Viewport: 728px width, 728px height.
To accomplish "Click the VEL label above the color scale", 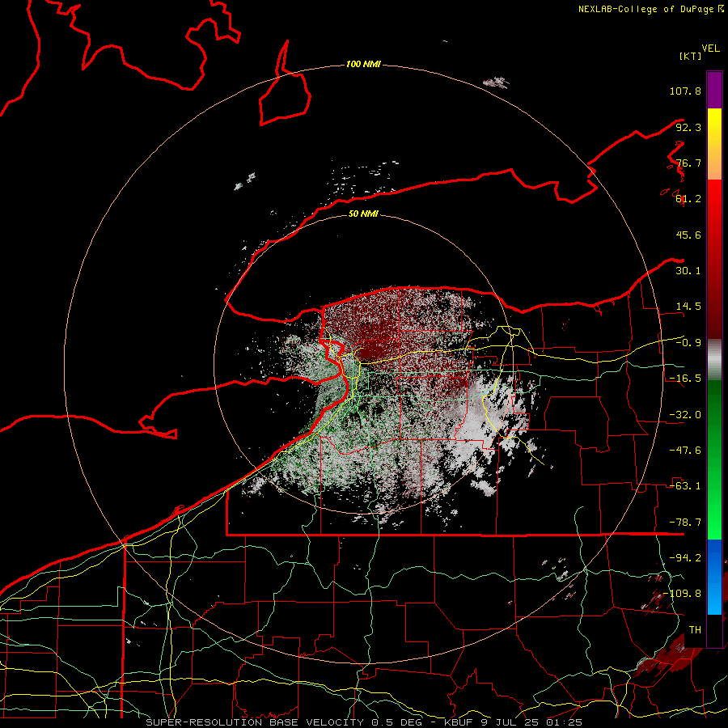I will [710, 49].
